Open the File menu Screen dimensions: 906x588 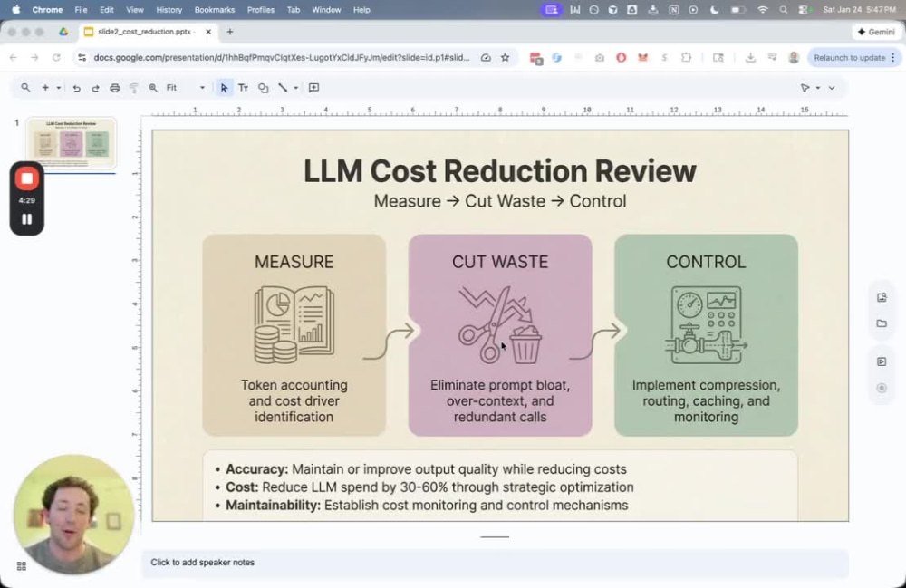pos(81,10)
